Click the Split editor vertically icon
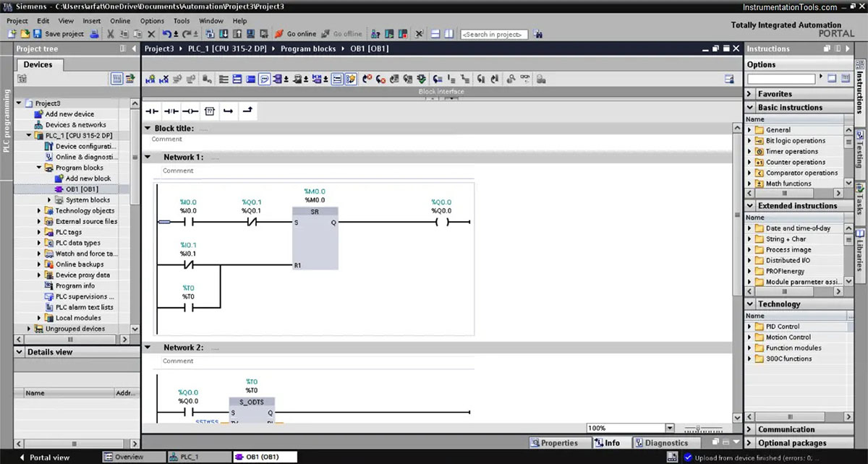 pos(448,34)
